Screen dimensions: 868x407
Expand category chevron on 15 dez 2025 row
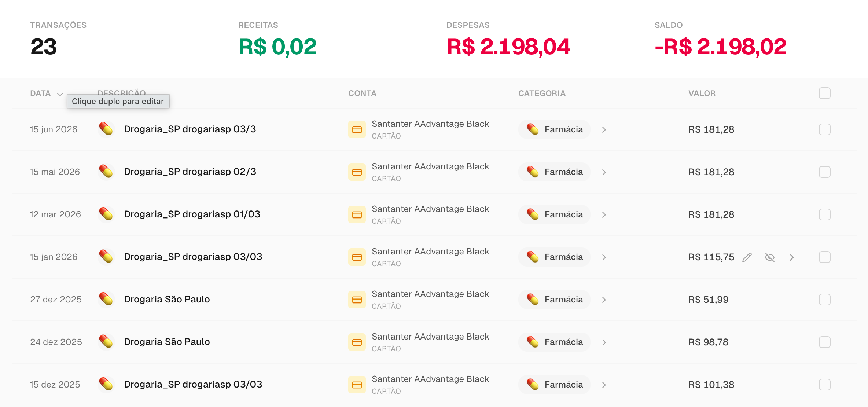point(604,385)
